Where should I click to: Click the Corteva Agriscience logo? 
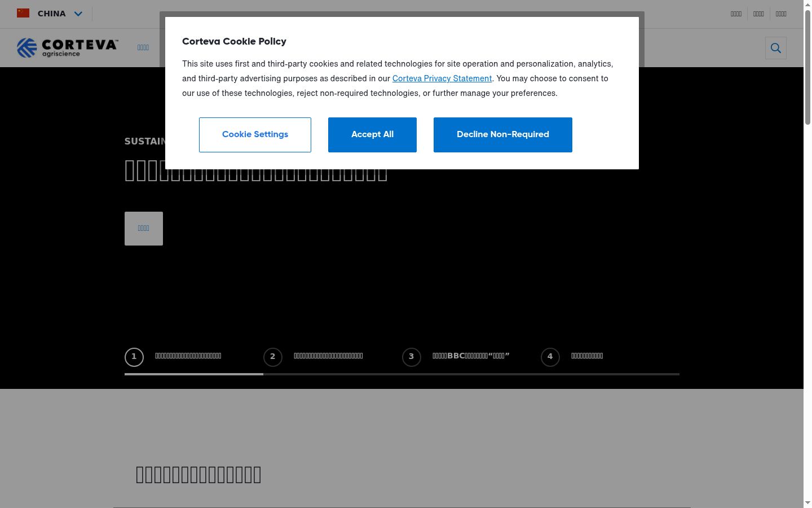[68, 48]
